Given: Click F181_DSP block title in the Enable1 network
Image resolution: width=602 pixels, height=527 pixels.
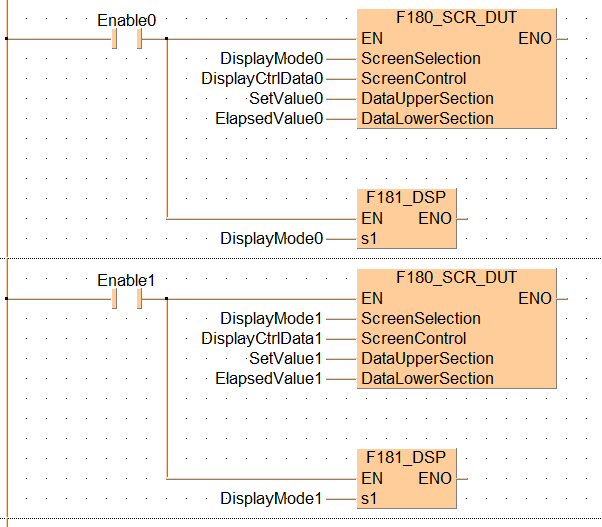Looking at the screenshot, I should click(x=407, y=457).
